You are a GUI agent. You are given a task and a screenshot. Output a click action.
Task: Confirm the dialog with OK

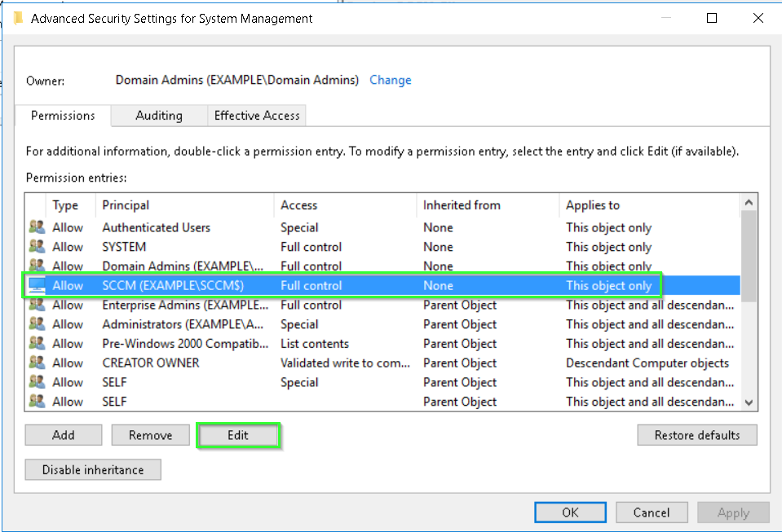(x=571, y=512)
